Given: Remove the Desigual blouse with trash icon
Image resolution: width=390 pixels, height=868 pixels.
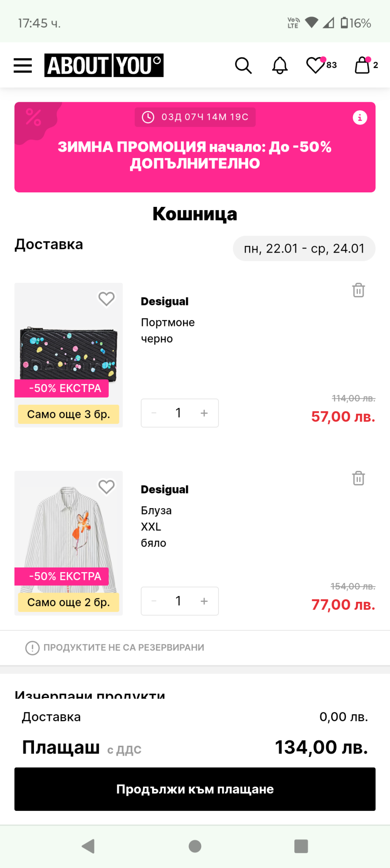Looking at the screenshot, I should pos(358,479).
